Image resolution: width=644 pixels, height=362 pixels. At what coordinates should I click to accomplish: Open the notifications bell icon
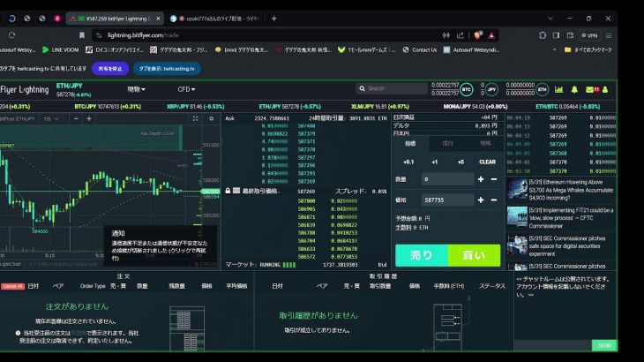click(x=574, y=89)
